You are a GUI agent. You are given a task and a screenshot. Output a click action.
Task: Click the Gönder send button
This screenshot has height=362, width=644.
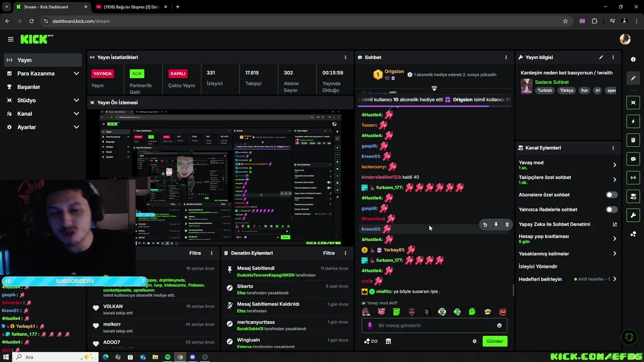coord(495,341)
